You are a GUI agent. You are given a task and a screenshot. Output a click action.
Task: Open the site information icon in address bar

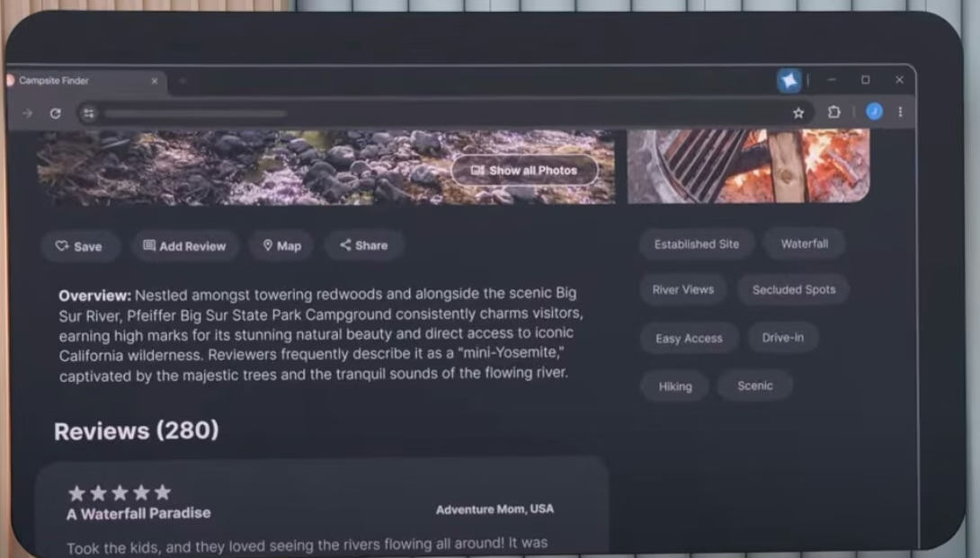[x=88, y=113]
